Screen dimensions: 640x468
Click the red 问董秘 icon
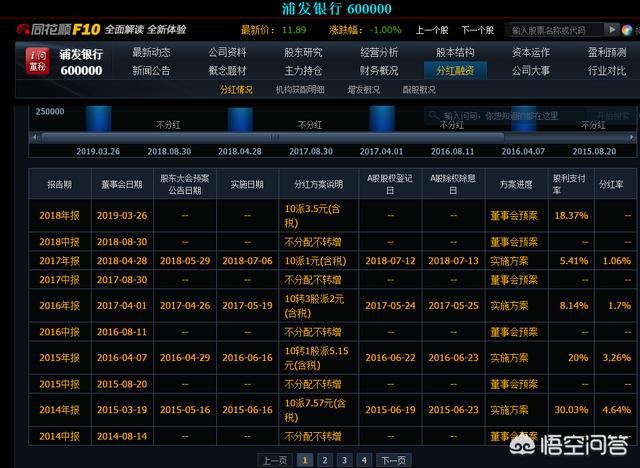coord(38,61)
